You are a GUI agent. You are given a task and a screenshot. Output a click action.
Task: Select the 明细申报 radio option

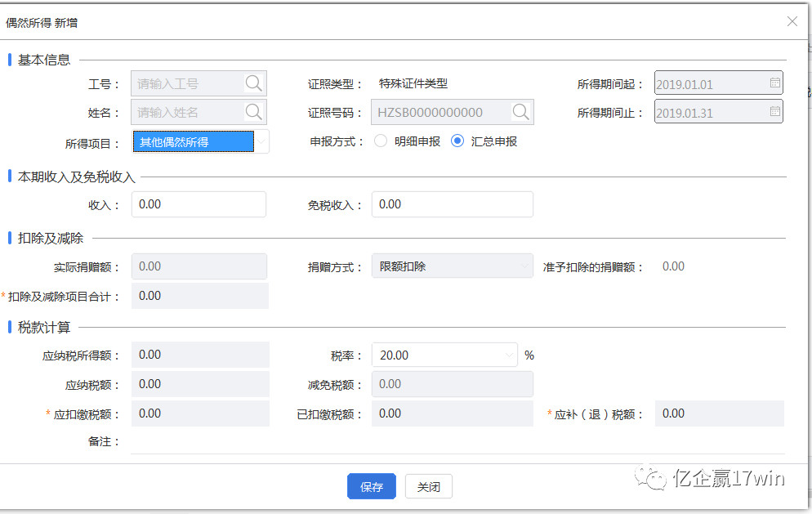[x=380, y=141]
